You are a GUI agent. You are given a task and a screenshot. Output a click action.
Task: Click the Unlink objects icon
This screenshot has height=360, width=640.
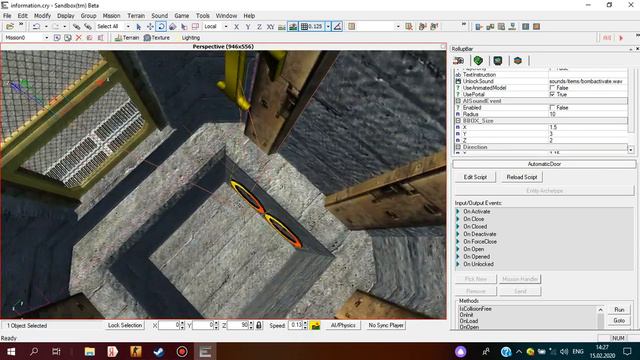(x=87, y=27)
